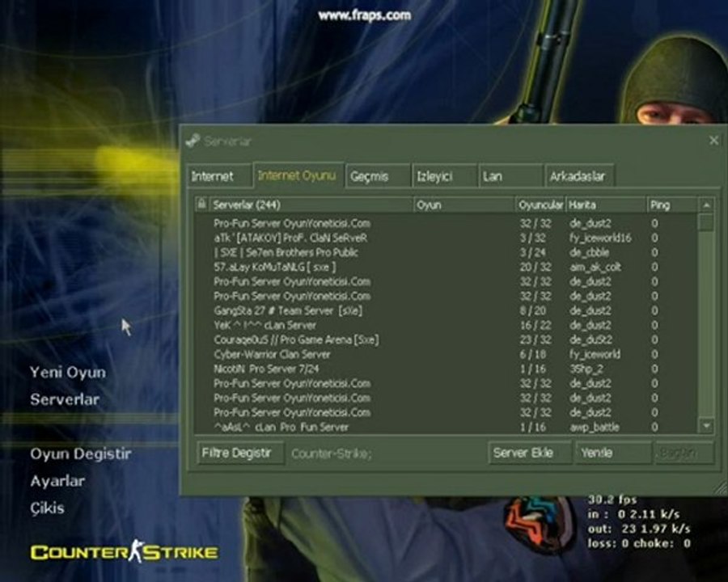Open the Internet tab
The width and height of the screenshot is (728, 582).
[x=219, y=176]
